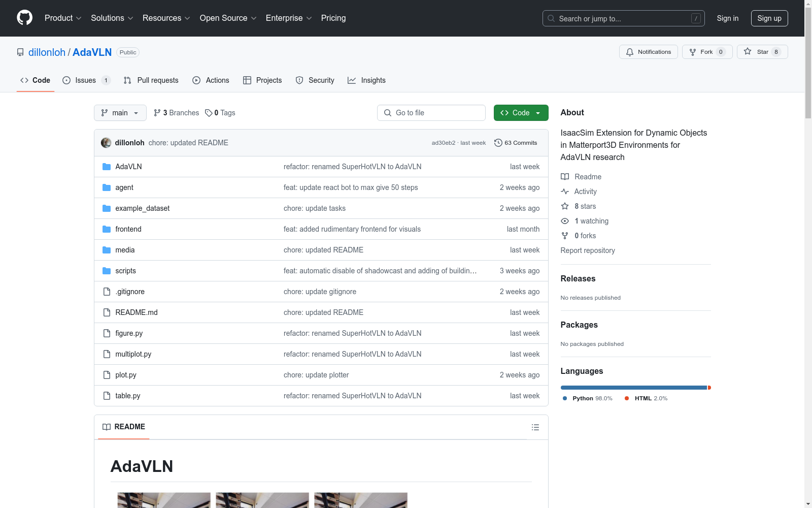Click the Python segment of languages bar

633,388
